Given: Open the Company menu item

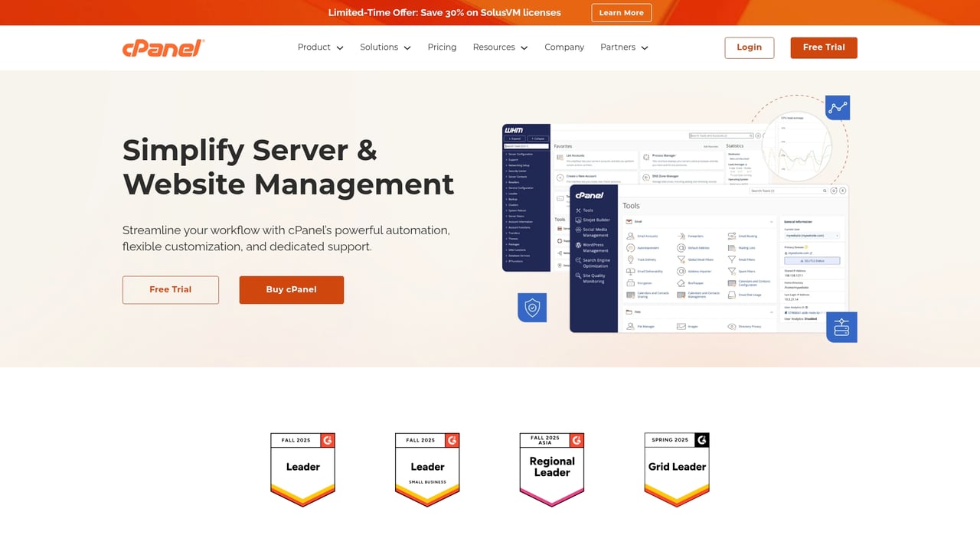Looking at the screenshot, I should click(x=564, y=47).
